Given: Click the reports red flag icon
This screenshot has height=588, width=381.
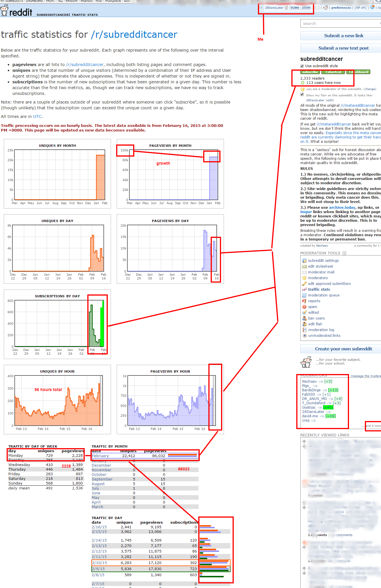Looking at the screenshot, I should [304, 301].
